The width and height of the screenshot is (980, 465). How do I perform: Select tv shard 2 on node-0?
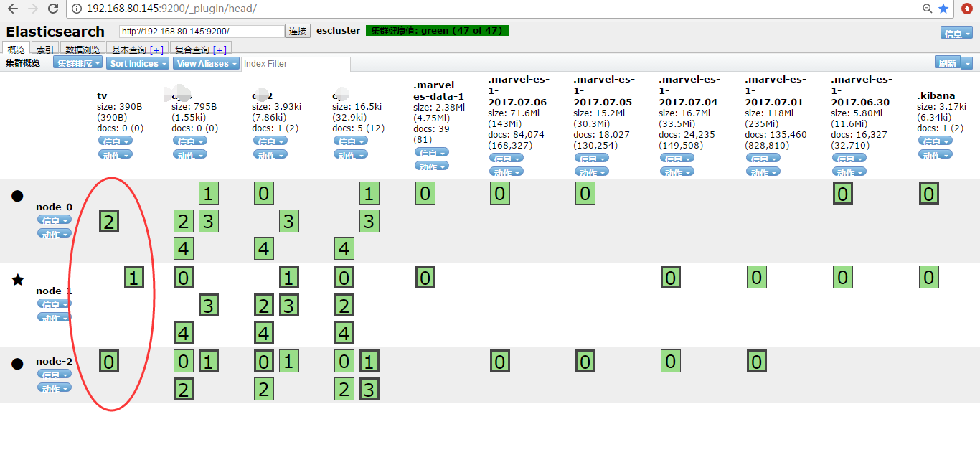pos(108,221)
